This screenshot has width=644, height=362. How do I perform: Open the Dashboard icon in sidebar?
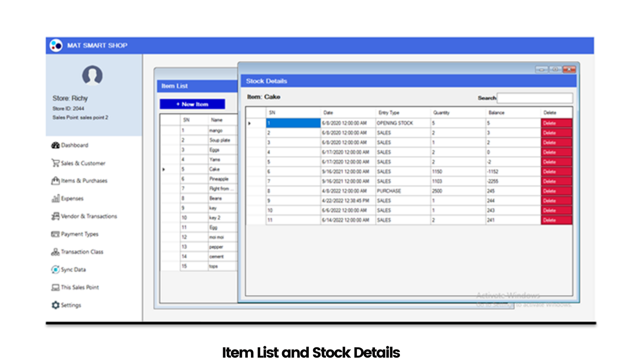point(55,145)
